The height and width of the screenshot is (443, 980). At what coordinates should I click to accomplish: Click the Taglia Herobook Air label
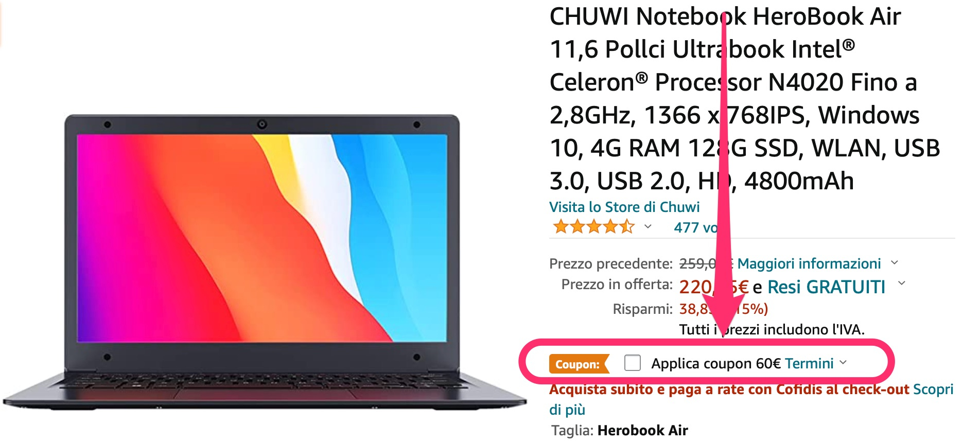pos(620,430)
